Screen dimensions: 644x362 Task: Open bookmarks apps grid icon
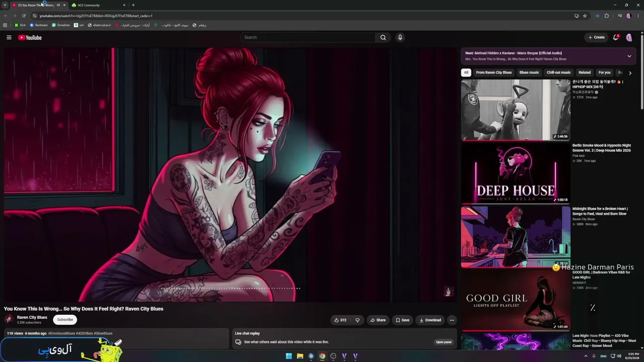(x=6, y=25)
